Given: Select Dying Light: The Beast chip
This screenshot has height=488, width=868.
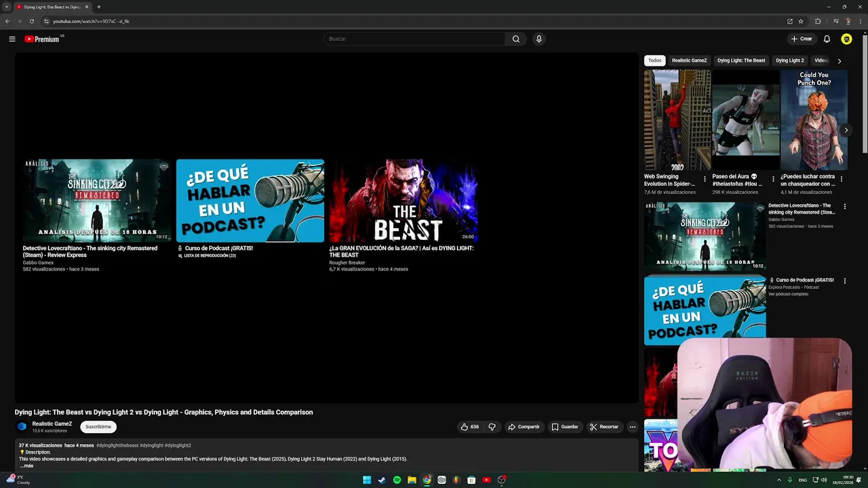Looking at the screenshot, I should (x=741, y=60).
